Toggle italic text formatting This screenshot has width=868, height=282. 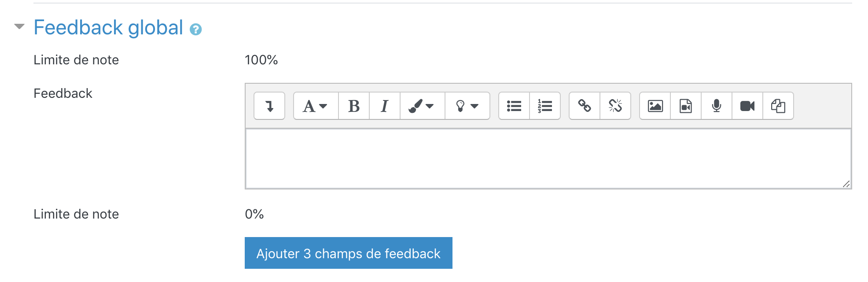point(385,106)
